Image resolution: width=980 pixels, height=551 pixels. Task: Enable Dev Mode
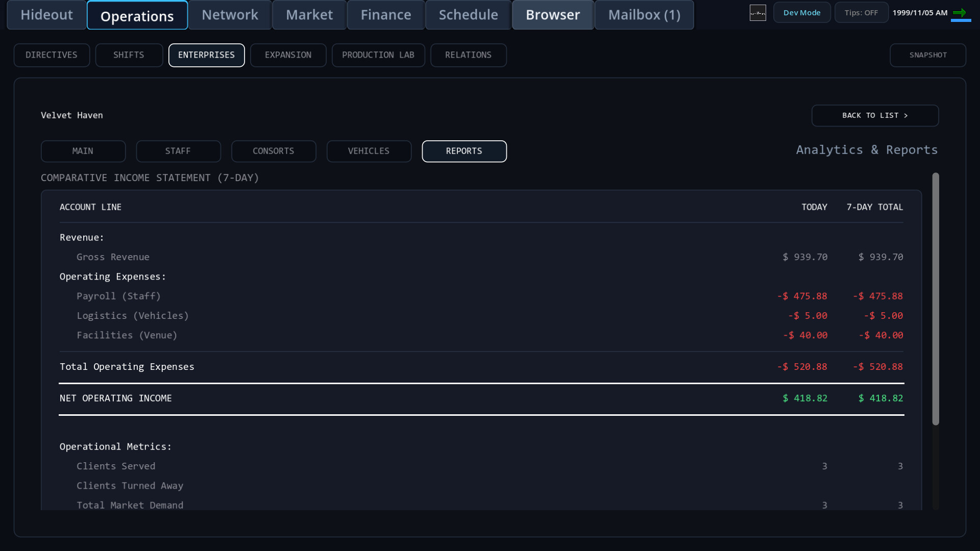[x=802, y=13]
